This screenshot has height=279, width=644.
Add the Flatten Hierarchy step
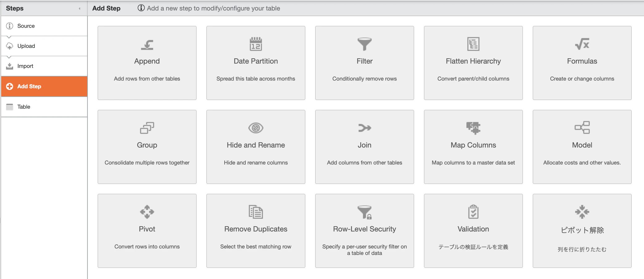pyautogui.click(x=473, y=63)
